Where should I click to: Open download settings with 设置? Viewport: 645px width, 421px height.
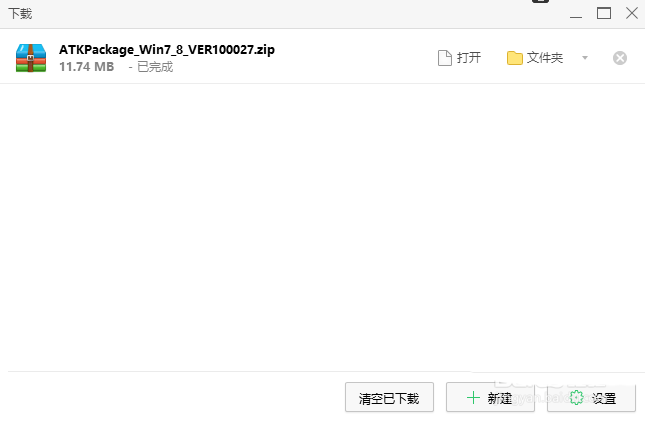pos(592,397)
